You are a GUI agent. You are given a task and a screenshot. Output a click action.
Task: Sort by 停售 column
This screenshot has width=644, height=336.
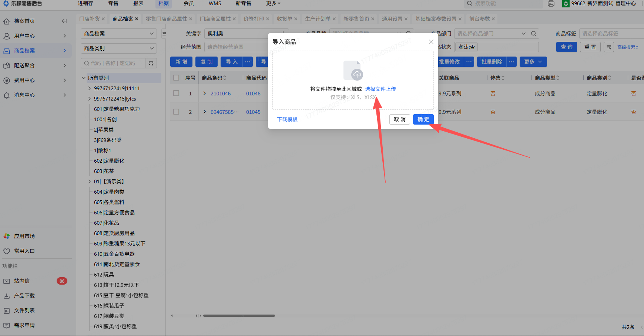click(503, 78)
